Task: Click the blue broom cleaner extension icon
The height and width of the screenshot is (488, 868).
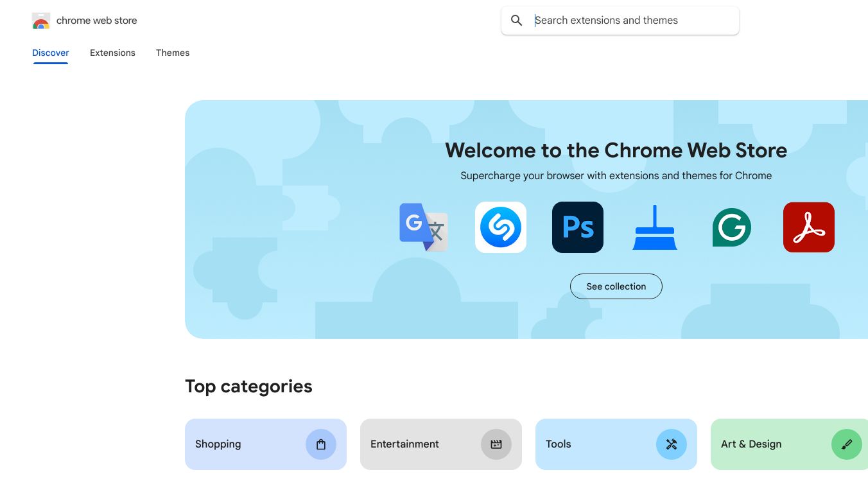Action: pos(655,227)
